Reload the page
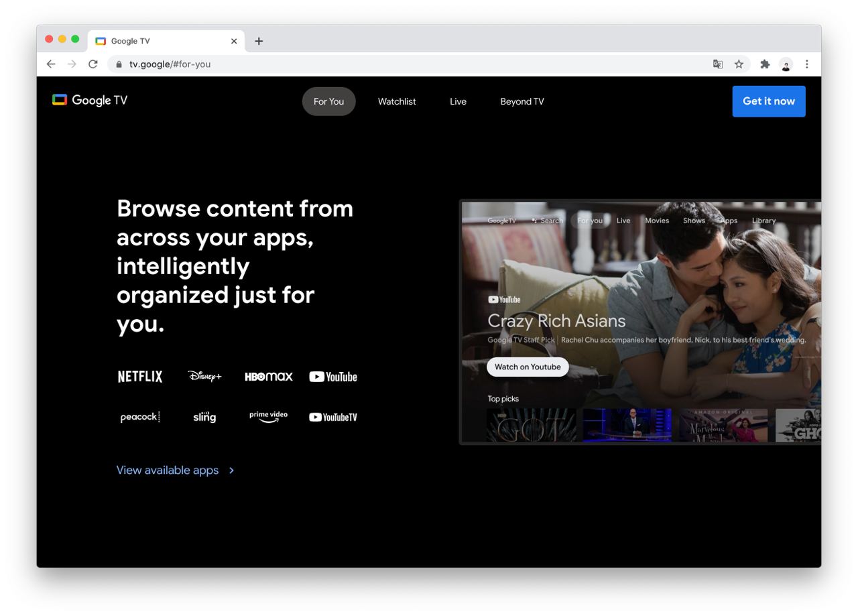 coord(93,64)
